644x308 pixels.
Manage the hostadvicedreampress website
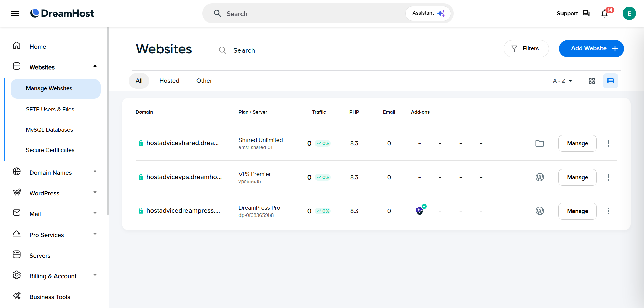577,211
